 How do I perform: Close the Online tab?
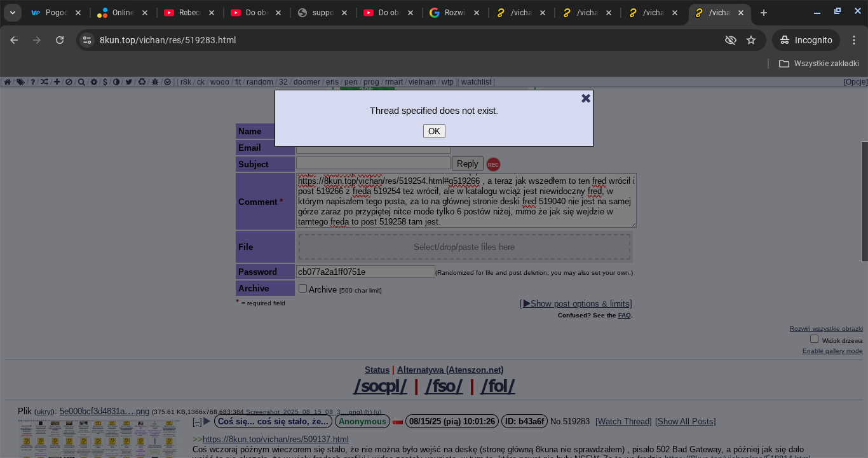145,13
